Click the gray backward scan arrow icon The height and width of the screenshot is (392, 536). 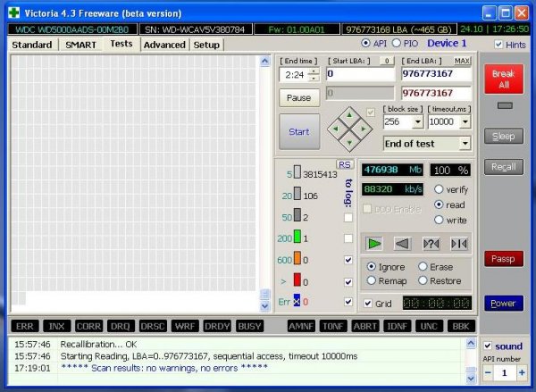coord(402,244)
